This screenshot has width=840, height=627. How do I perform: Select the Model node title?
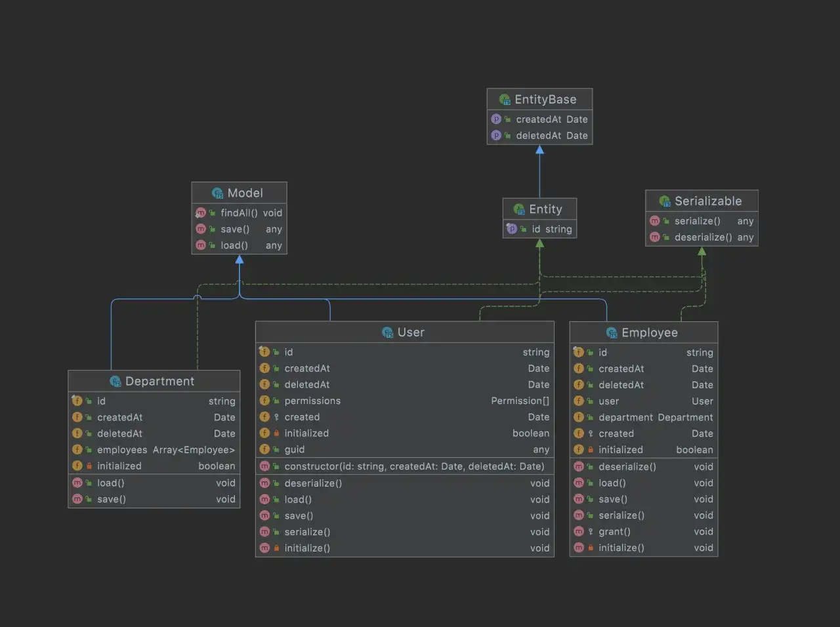click(245, 193)
